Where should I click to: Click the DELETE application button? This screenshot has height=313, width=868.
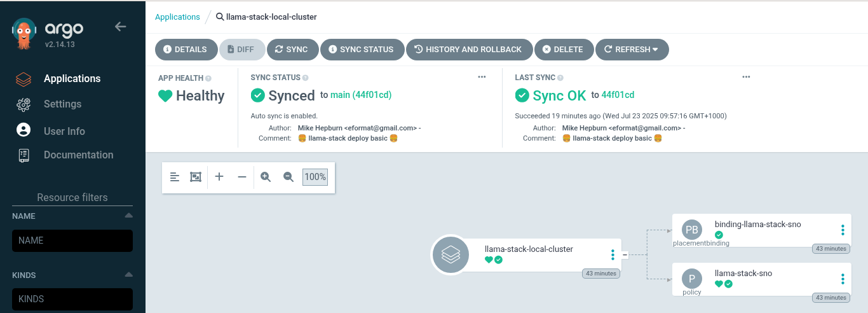pyautogui.click(x=564, y=50)
